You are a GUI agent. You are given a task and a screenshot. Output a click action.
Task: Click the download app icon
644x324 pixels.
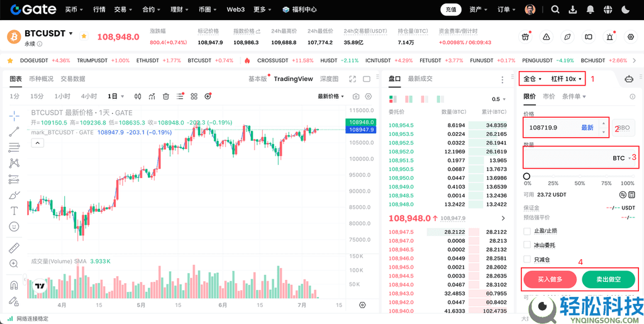573,9
